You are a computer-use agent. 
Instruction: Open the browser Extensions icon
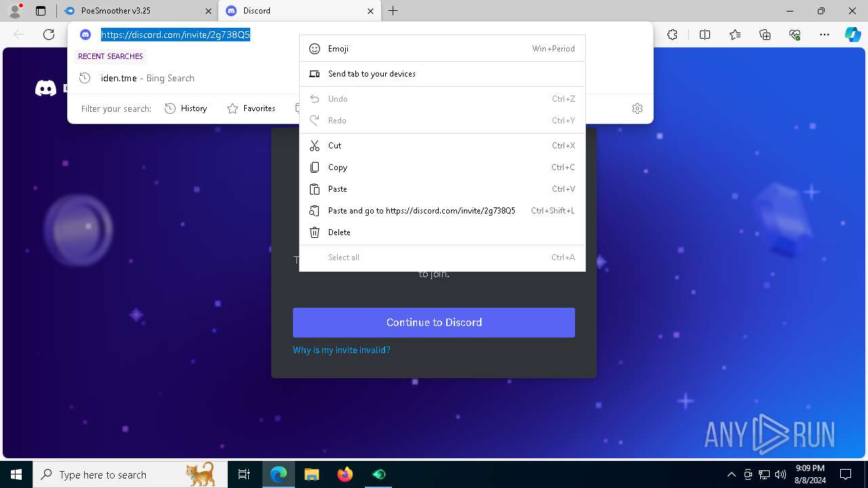[x=672, y=35]
